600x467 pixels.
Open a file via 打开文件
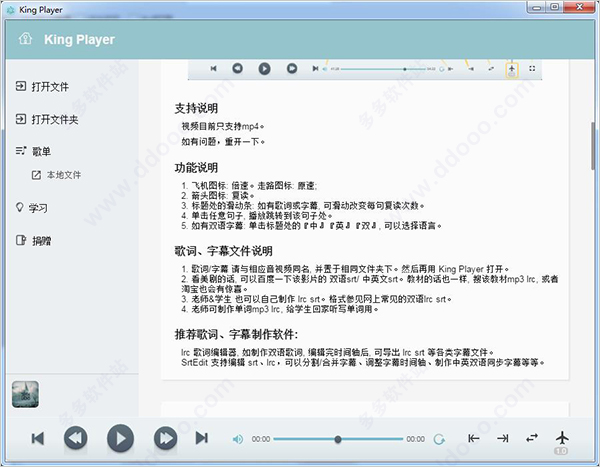(42, 87)
